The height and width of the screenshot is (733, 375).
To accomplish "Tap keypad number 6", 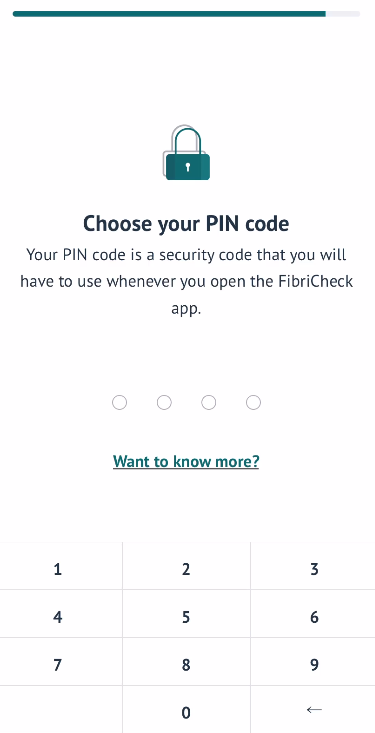I will [313, 614].
